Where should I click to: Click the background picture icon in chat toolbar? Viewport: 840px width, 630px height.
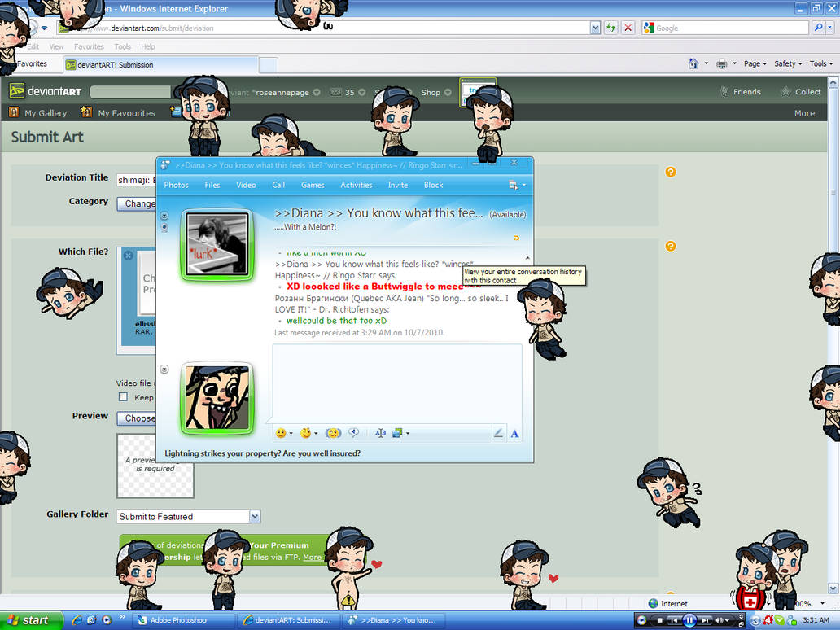click(x=397, y=433)
